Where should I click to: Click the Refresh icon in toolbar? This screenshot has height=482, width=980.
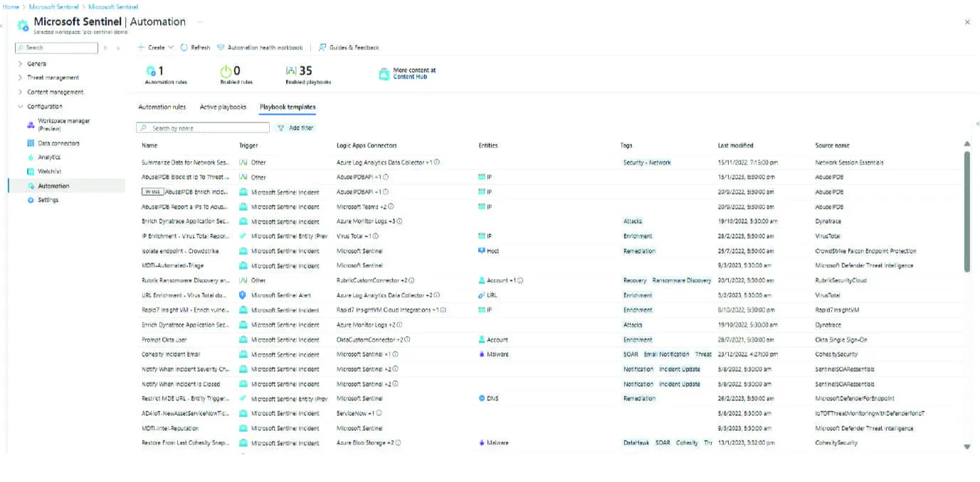[x=185, y=48]
